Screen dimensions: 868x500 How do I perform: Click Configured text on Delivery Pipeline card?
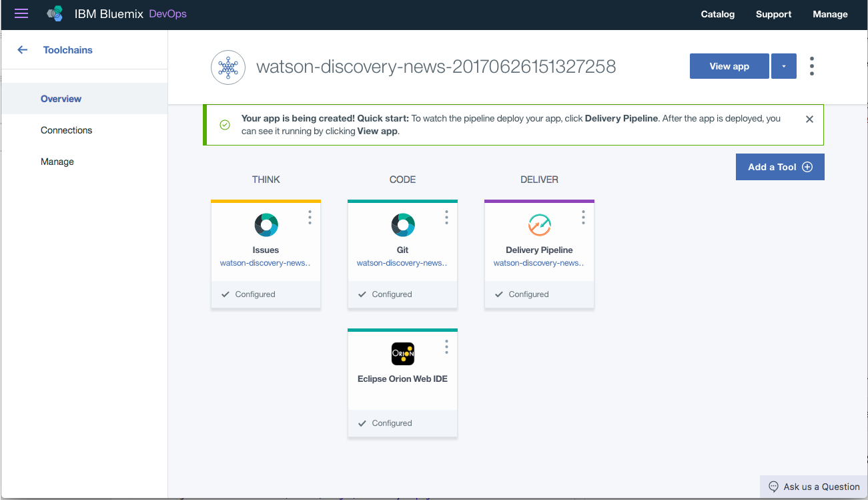tap(528, 294)
